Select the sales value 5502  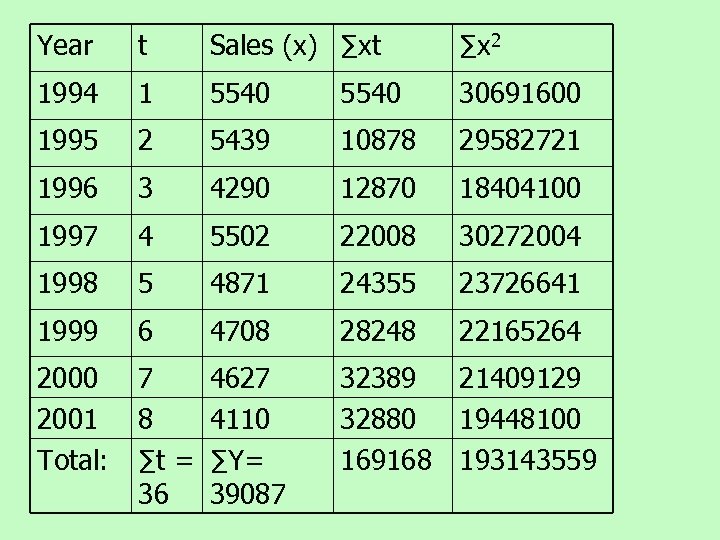pyautogui.click(x=239, y=236)
